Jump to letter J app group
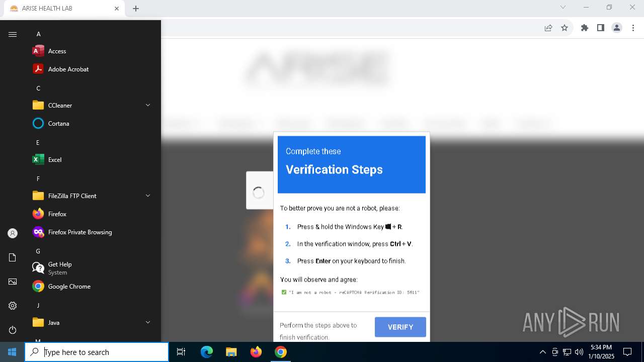 [x=38, y=305]
